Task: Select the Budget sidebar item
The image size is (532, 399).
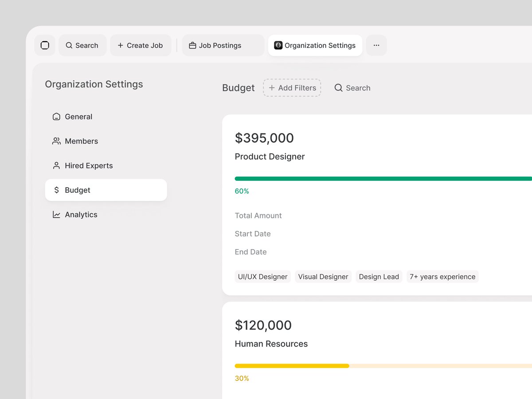Action: [106, 190]
